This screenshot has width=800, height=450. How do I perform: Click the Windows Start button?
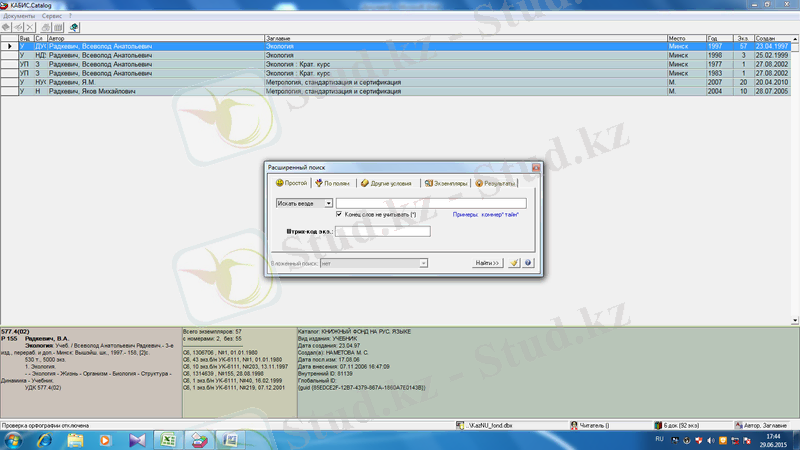coord(14,440)
